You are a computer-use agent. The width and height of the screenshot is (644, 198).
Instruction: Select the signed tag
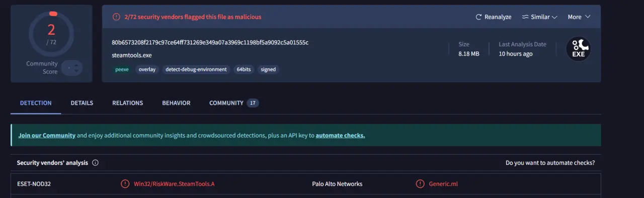click(x=268, y=70)
